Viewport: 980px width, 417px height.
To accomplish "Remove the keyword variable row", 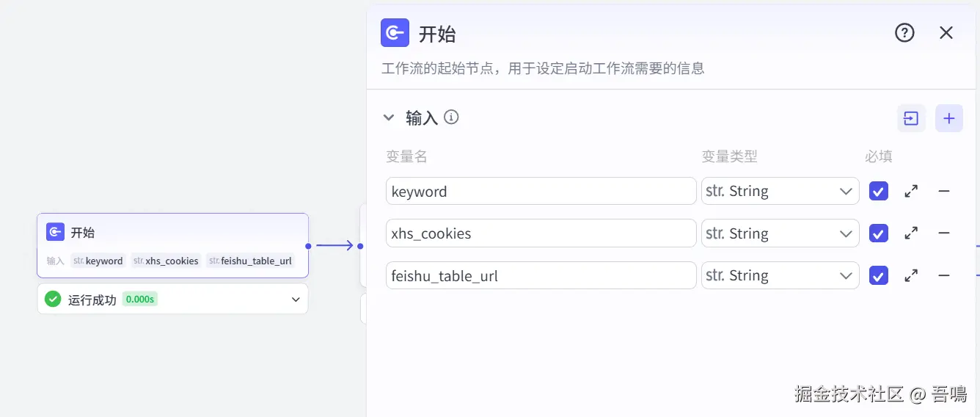I will tap(944, 192).
